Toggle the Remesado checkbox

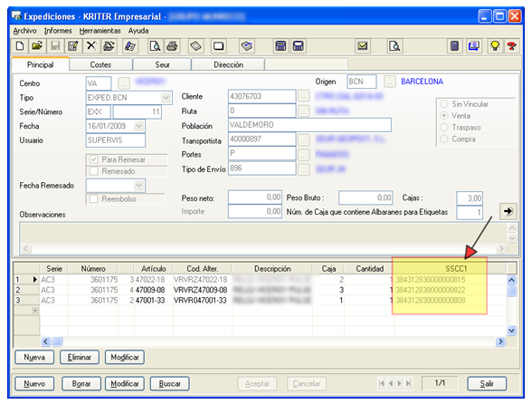point(94,171)
